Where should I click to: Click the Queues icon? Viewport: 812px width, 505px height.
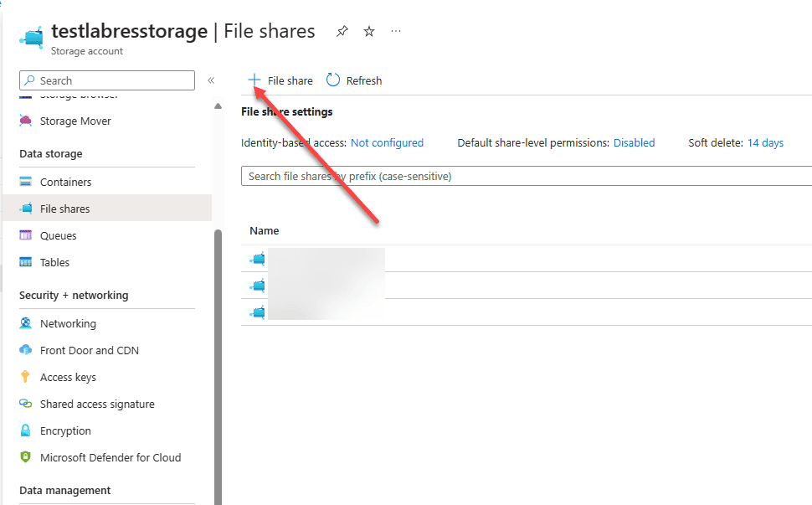25,235
